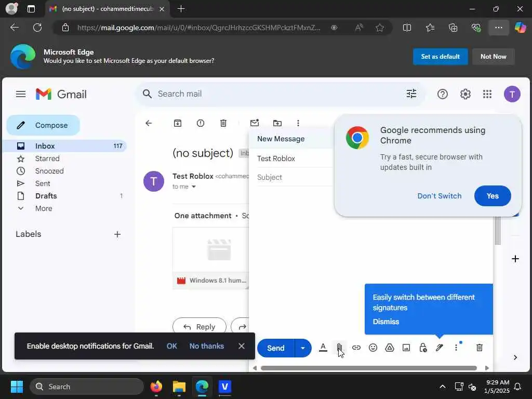Toggle the side panel chevron at bottom right

(x=515, y=357)
